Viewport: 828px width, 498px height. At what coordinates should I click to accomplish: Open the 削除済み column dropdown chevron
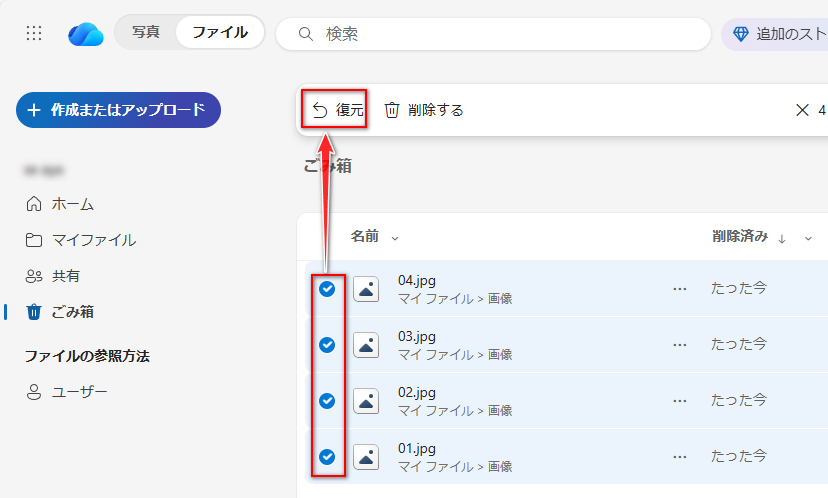tap(808, 239)
